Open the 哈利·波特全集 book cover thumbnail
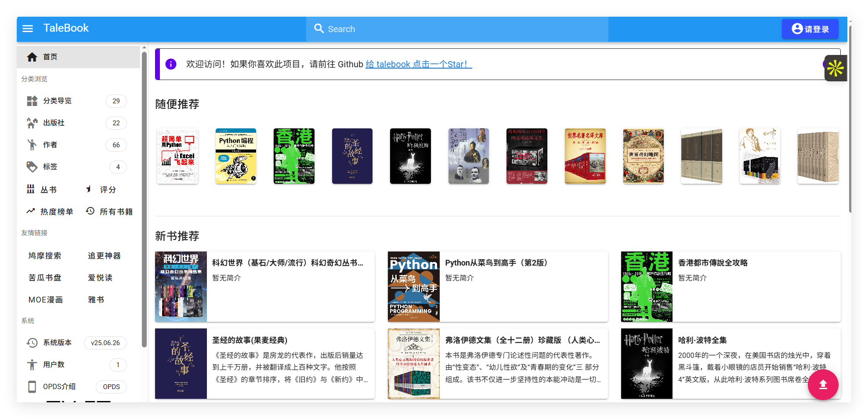This screenshot has height=419, width=868. coord(646,364)
